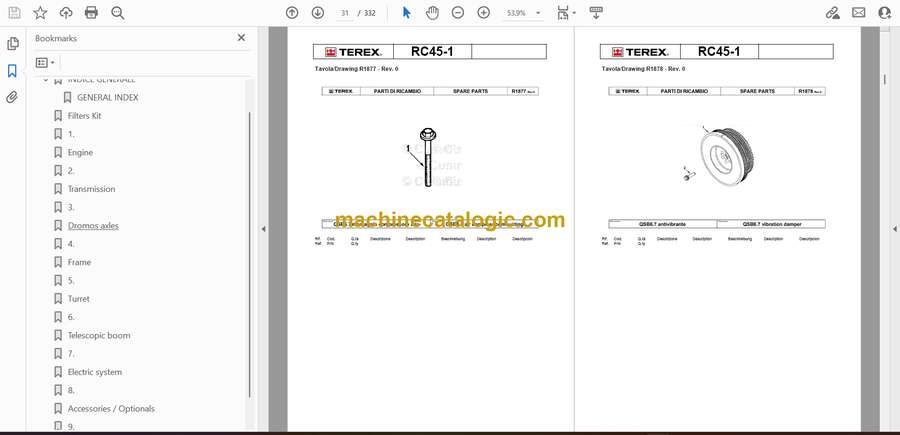Close the Bookmarks panel
Screen dimensions: 900x435
click(241, 38)
